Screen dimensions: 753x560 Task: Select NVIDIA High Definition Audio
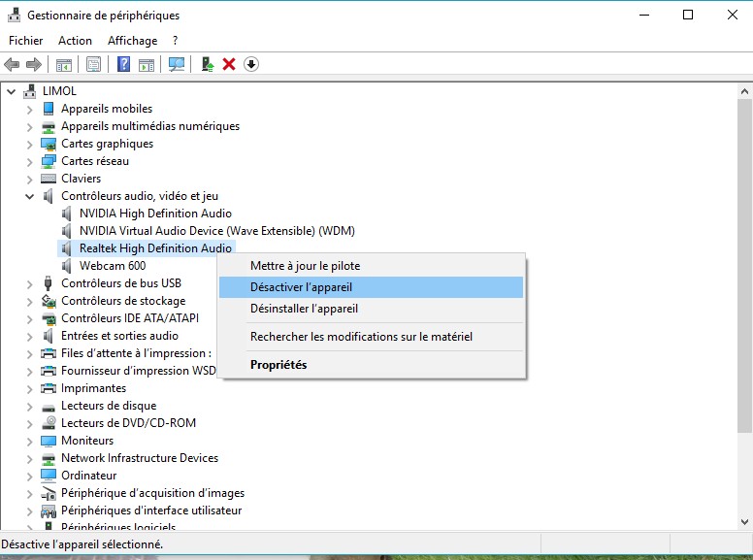tap(155, 214)
